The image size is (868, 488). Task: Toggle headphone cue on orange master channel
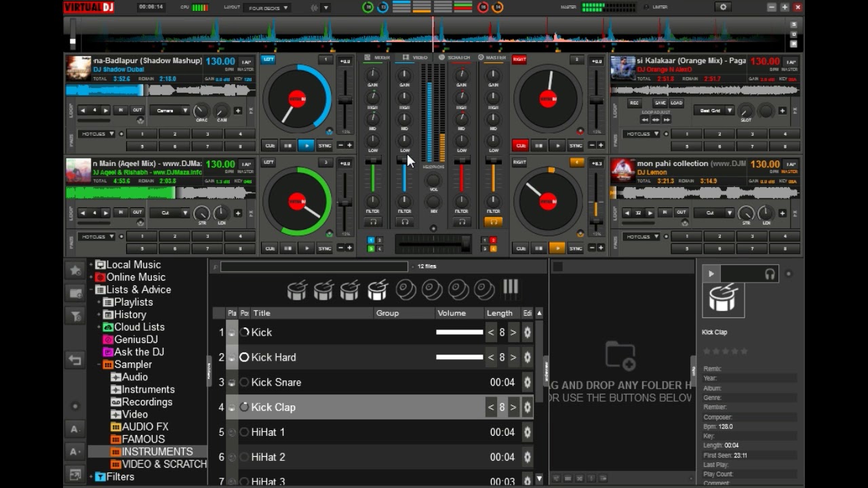493,222
